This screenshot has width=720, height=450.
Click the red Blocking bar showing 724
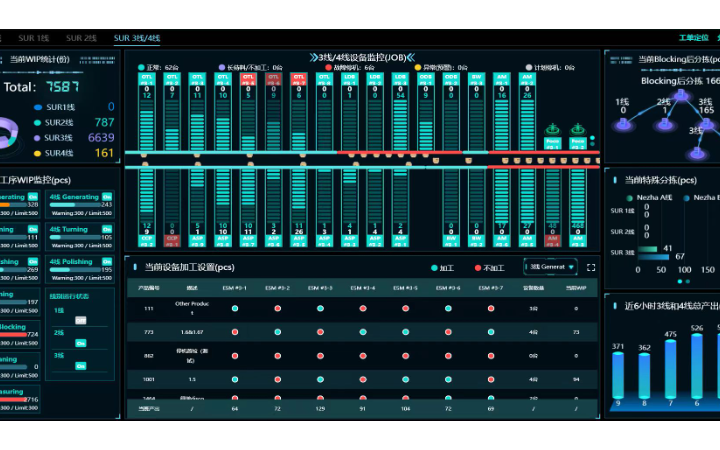(x=13, y=334)
